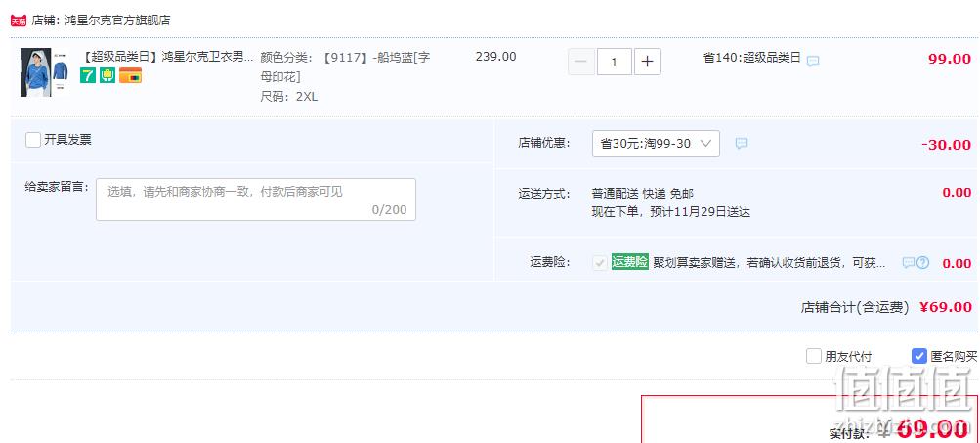
Task: Click the 普通配送 快递 免邮 shipping text
Action: coord(643,194)
